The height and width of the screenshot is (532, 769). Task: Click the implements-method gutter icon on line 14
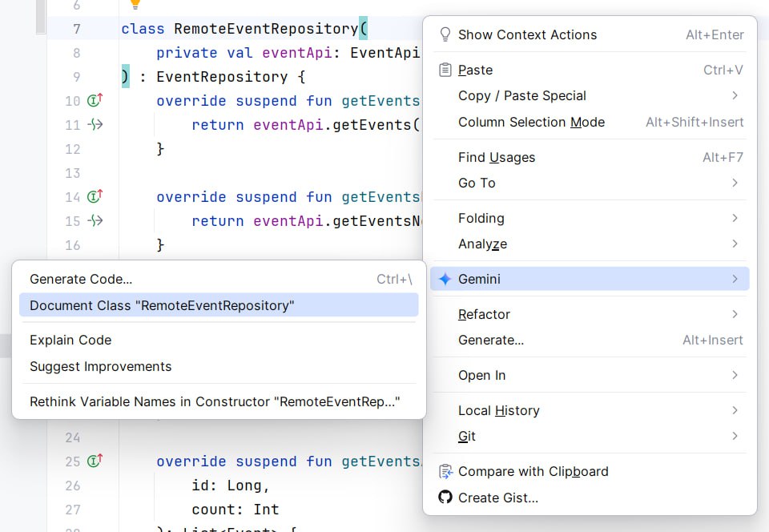tap(95, 196)
